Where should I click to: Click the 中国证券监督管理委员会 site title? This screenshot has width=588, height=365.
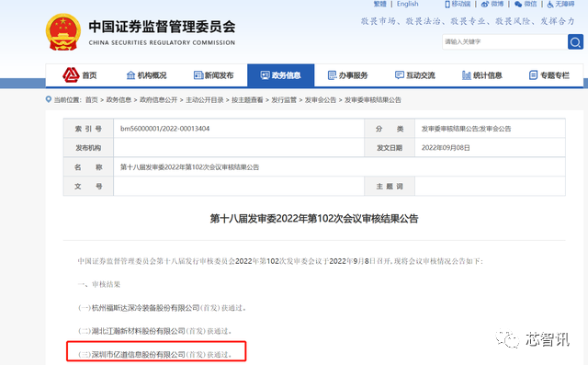click(x=162, y=27)
